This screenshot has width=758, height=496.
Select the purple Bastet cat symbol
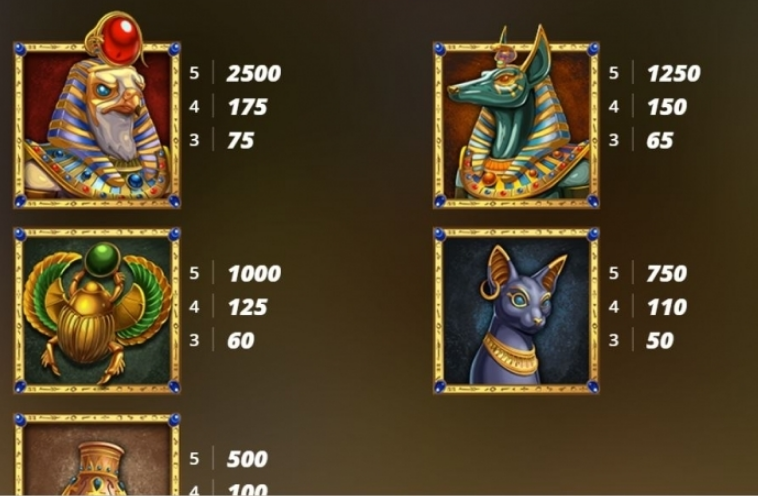(x=516, y=311)
